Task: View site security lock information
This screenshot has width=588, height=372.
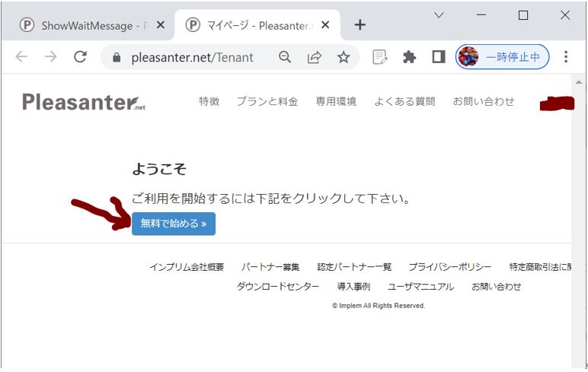Action: (x=117, y=57)
